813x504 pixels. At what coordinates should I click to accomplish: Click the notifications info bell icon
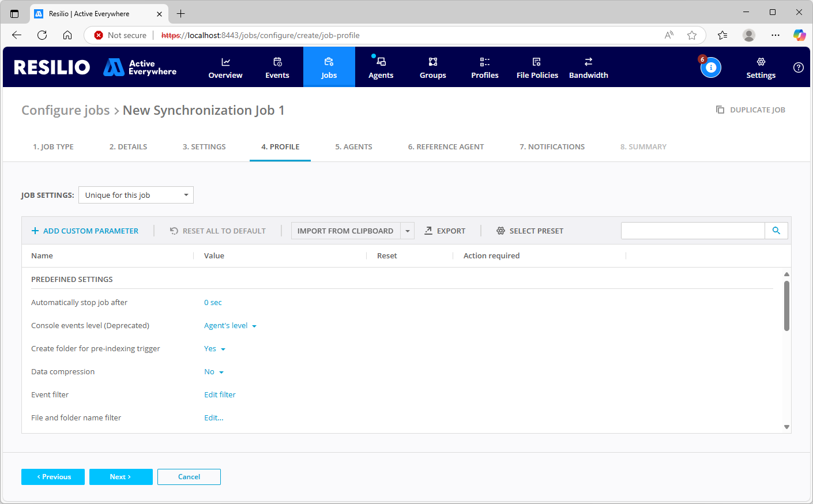(710, 67)
